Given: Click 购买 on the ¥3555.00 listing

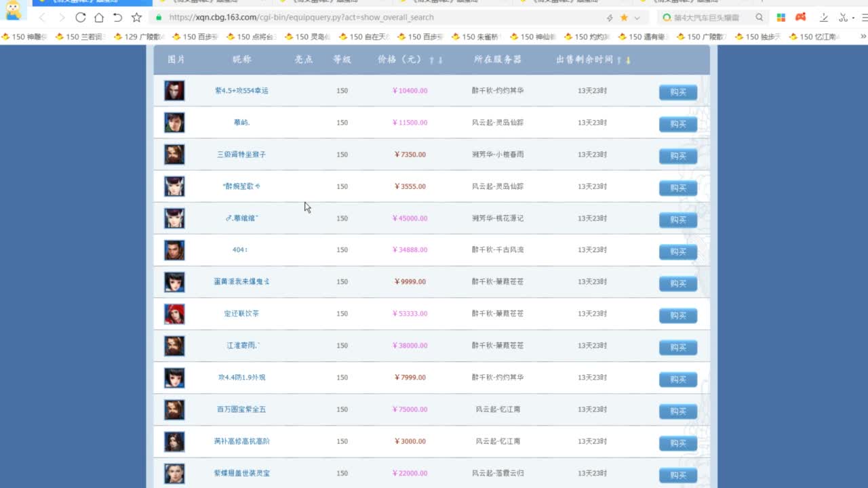Looking at the screenshot, I should (678, 188).
